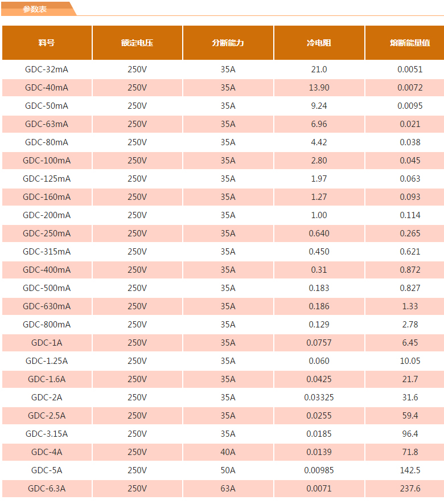Click the 料号 column header
Viewport: 444px width, 504px height.
pos(47,43)
